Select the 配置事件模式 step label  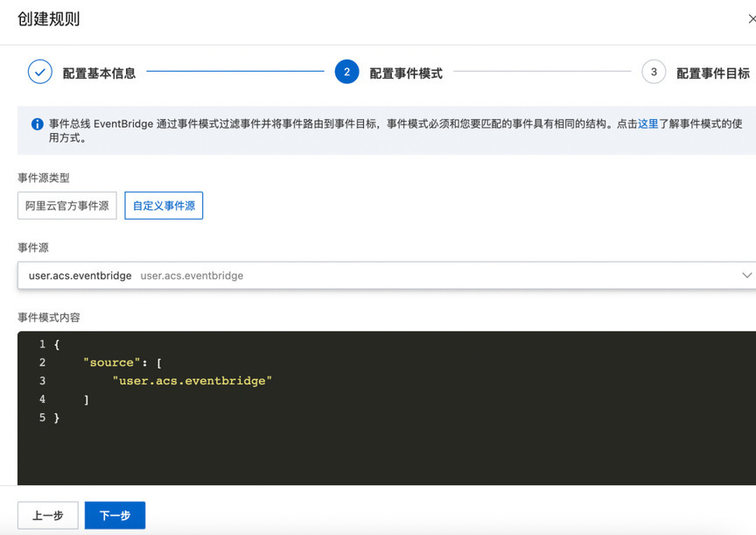click(406, 74)
